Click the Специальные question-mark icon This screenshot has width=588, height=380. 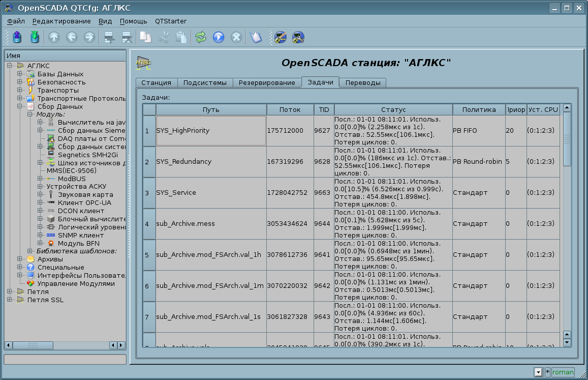(30, 268)
